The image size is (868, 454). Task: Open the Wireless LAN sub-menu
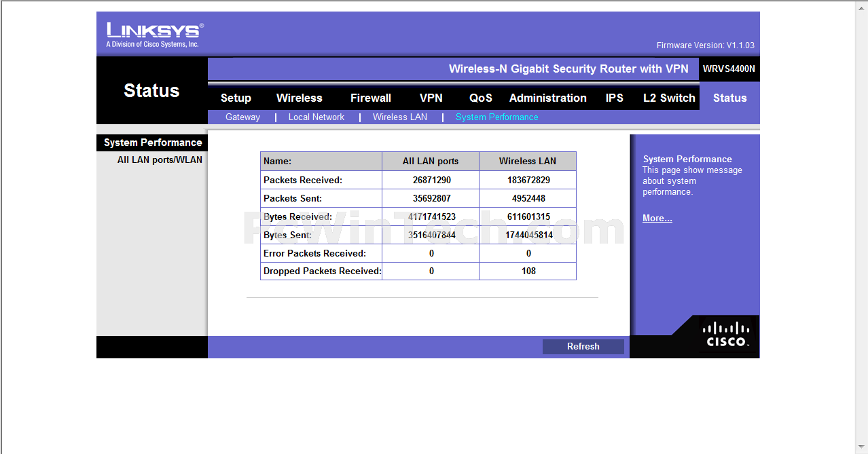point(400,117)
